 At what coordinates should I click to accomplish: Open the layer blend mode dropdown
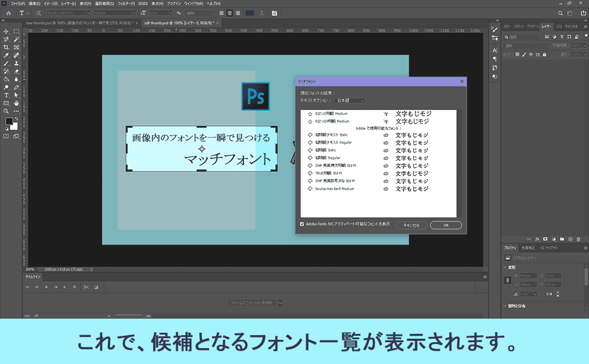click(525, 45)
